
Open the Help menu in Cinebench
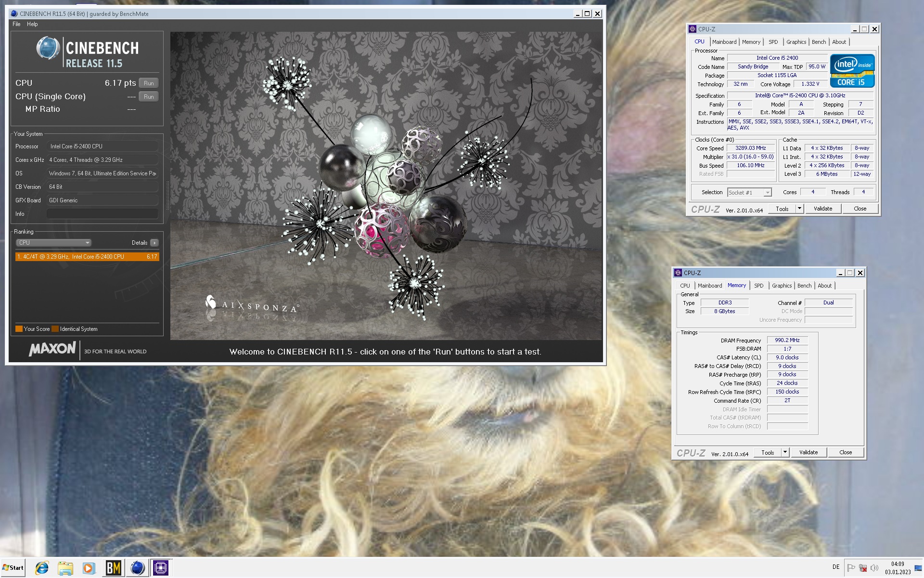point(32,24)
